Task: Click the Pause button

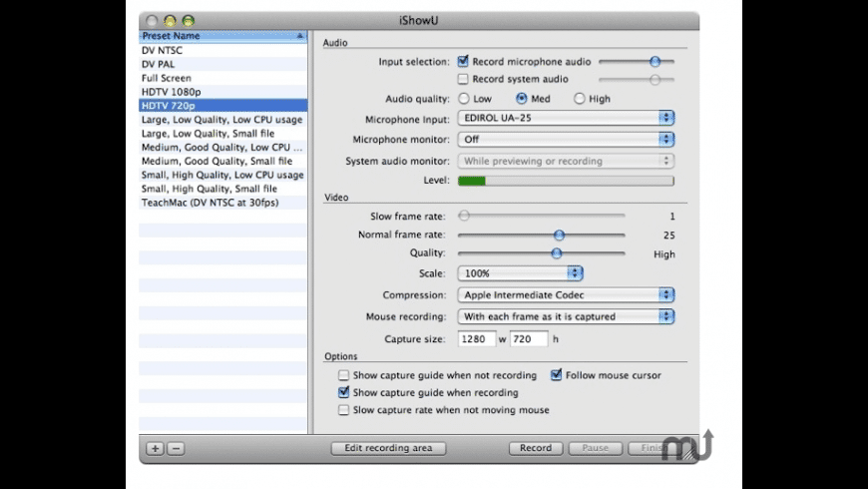Action: tap(595, 448)
